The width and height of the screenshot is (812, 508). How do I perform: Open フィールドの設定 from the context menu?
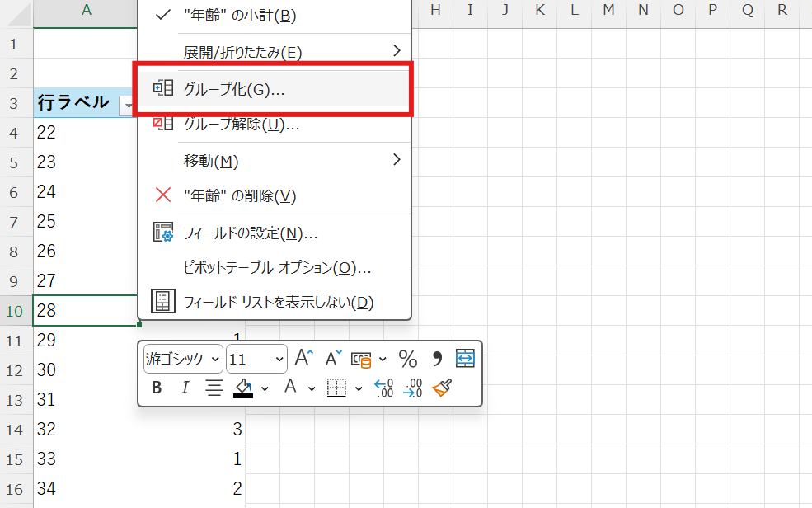point(247,233)
